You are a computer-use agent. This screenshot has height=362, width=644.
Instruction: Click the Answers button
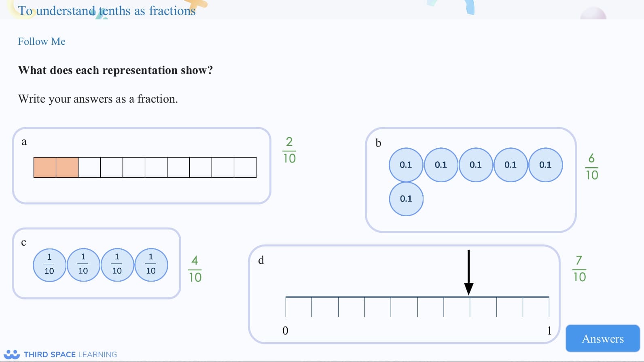point(602,339)
